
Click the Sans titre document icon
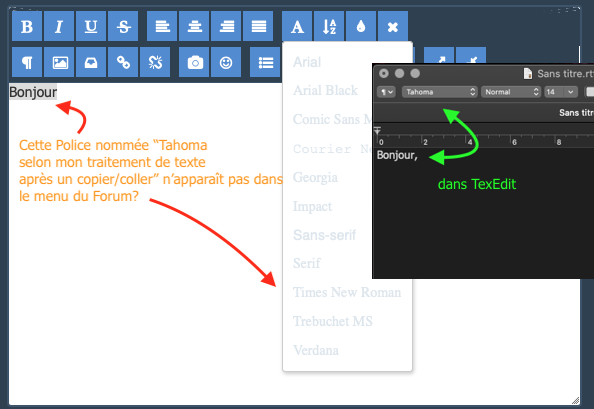point(527,73)
